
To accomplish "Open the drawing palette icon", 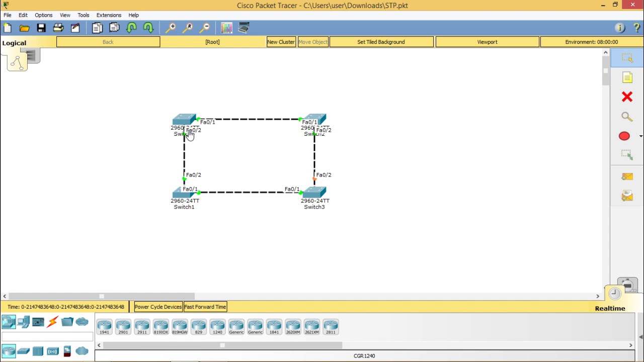I will coord(226,28).
